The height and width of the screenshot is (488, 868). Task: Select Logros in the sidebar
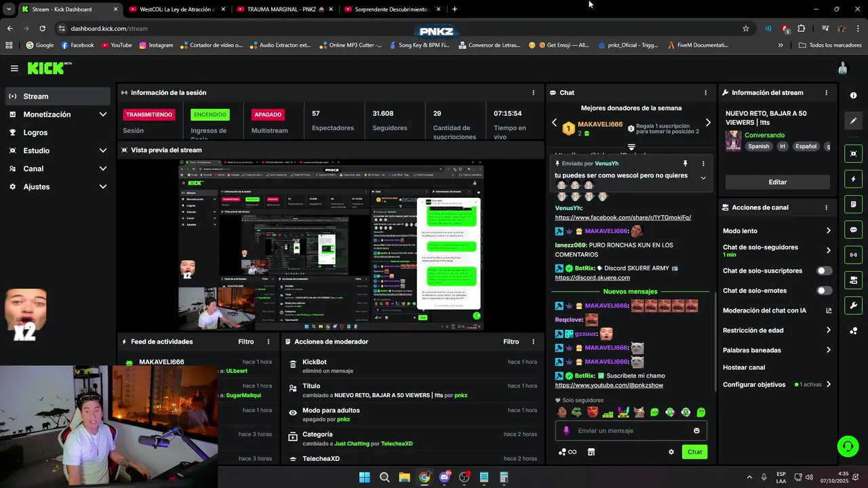coord(57,133)
